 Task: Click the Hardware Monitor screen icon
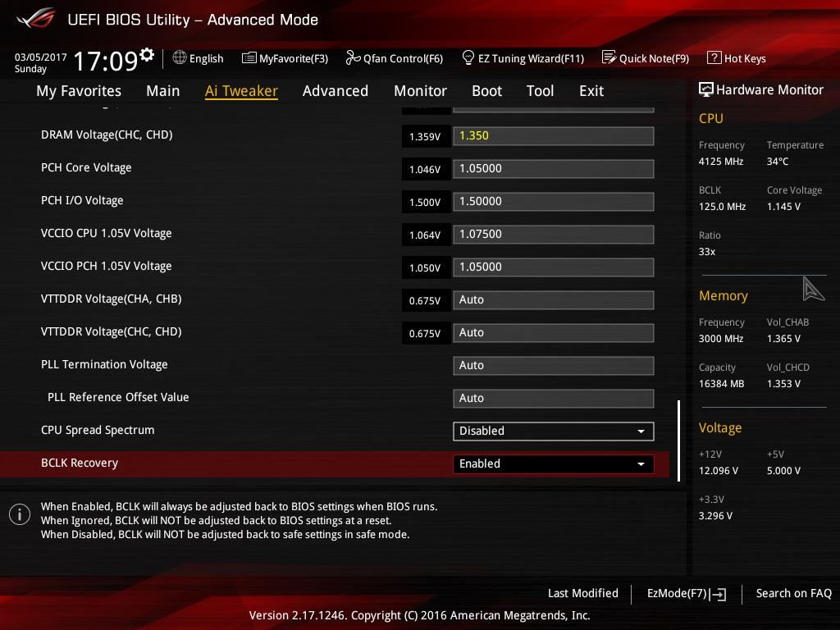pyautogui.click(x=706, y=89)
